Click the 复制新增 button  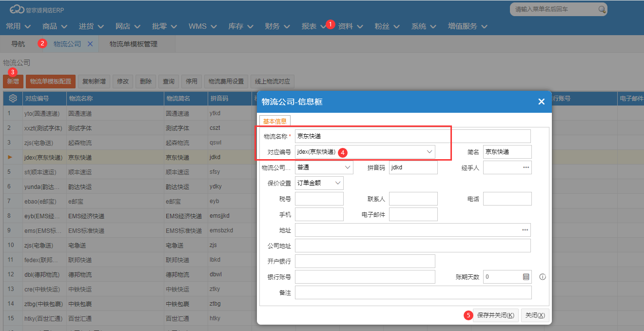tap(94, 82)
